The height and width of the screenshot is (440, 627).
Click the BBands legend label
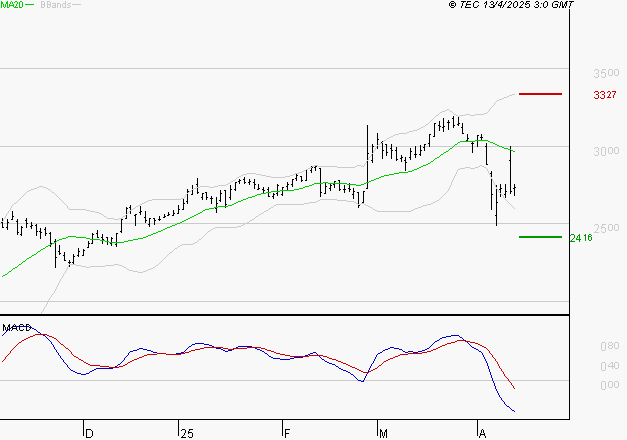55,5
